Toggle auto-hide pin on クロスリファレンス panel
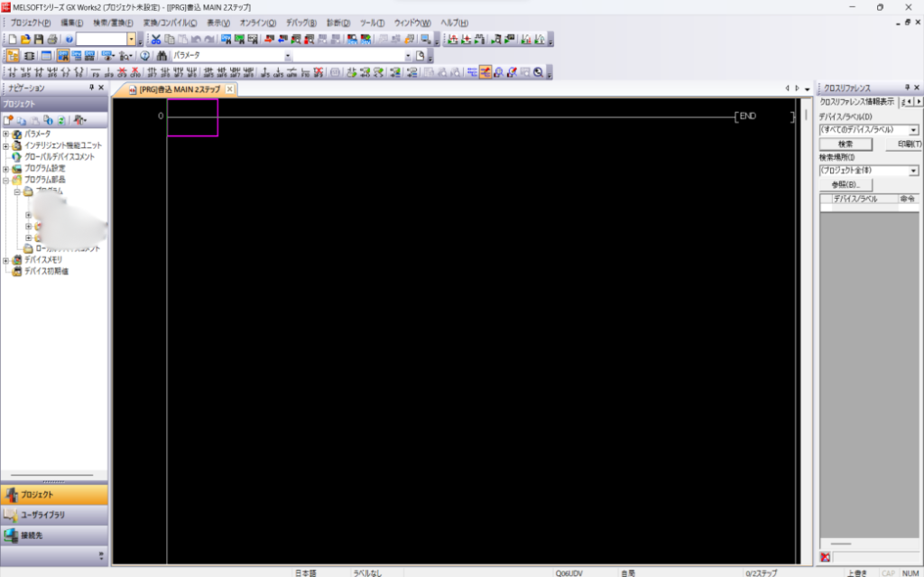 pyautogui.click(x=905, y=88)
